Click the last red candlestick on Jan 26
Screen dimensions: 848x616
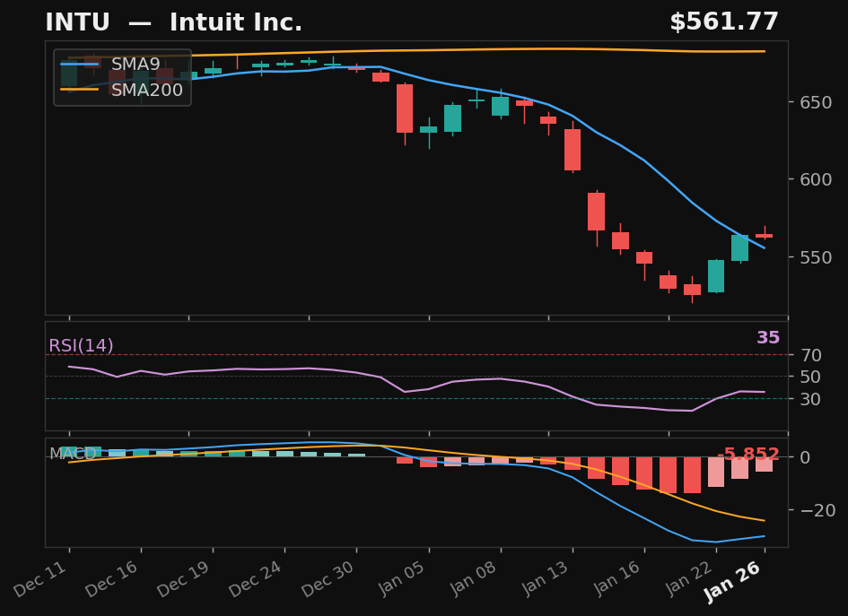[765, 236]
